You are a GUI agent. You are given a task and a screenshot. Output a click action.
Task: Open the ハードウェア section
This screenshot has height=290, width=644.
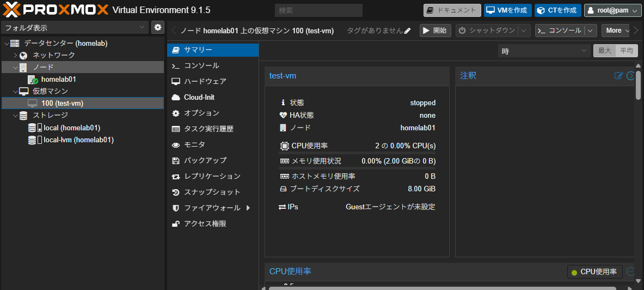point(213,81)
